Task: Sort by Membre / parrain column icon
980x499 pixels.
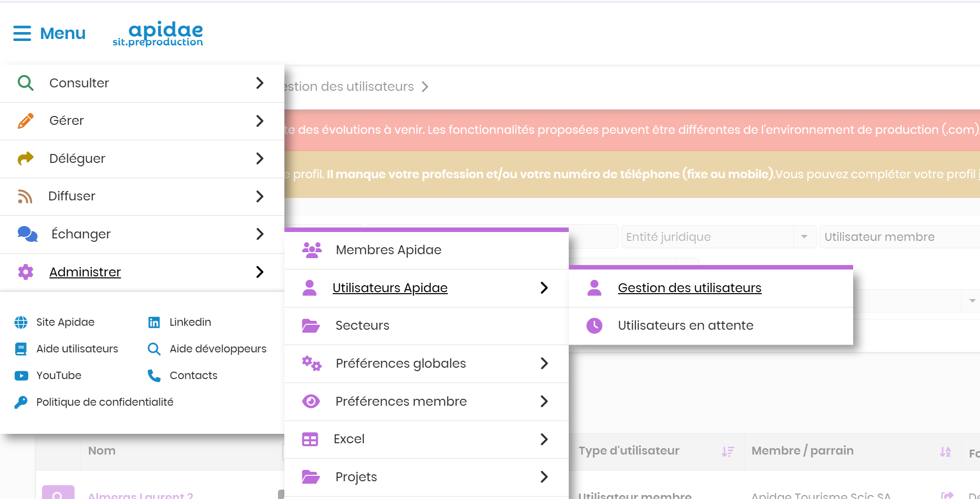Action: point(945,452)
